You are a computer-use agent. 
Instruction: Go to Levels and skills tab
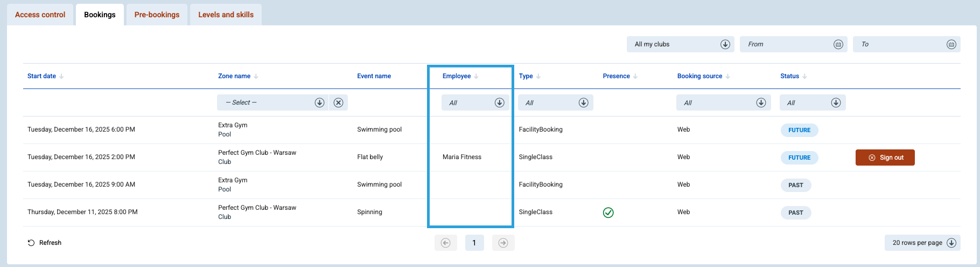226,15
